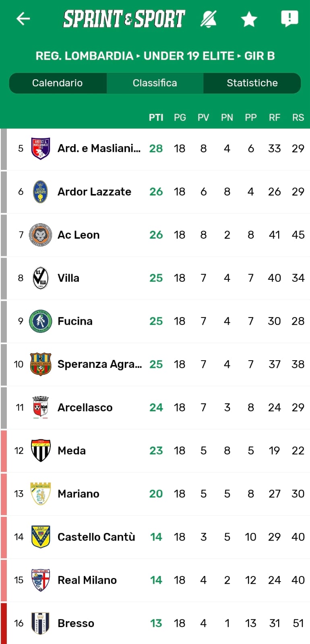Open the Bresso team name
The height and width of the screenshot is (644, 310).
(76, 623)
